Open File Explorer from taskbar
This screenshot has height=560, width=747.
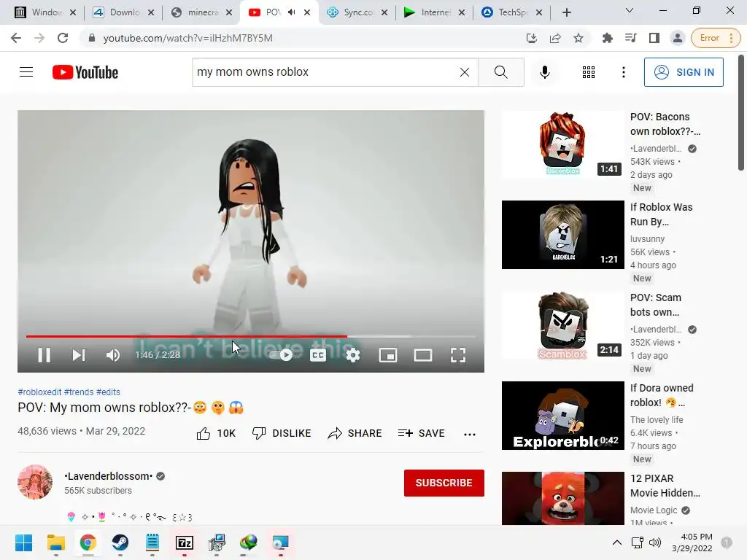(55, 542)
